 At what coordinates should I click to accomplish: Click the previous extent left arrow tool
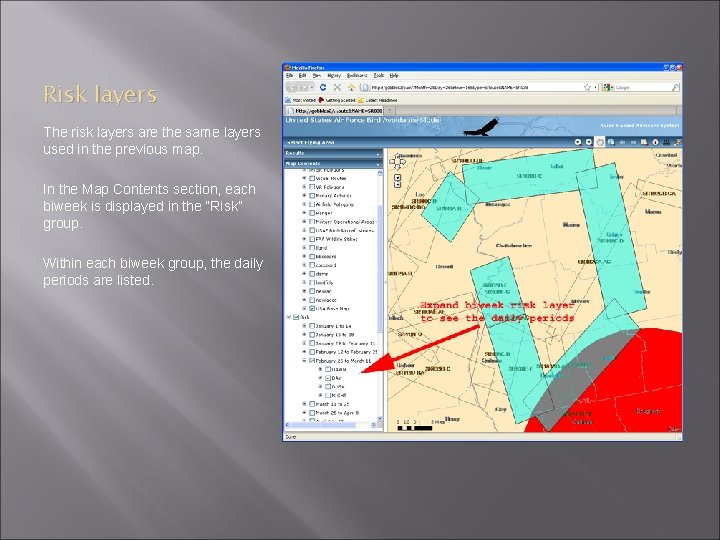coord(622,142)
